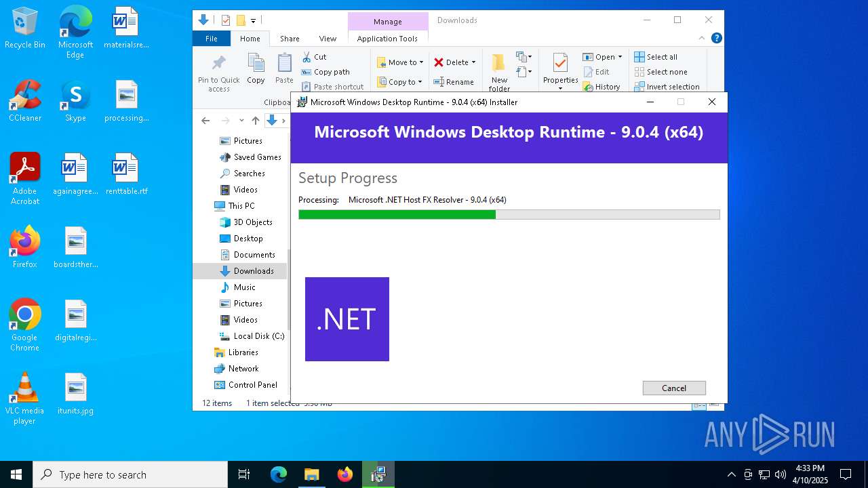Select the againagree... Word document
Image resolution: width=868 pixels, height=488 pixels.
click(75, 174)
